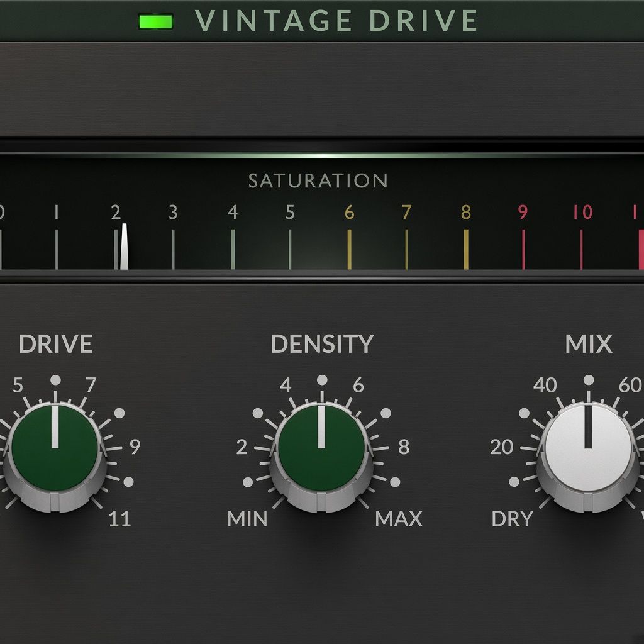Click the 6 mark on Density knob
This screenshot has height=644, width=644.
(358, 385)
